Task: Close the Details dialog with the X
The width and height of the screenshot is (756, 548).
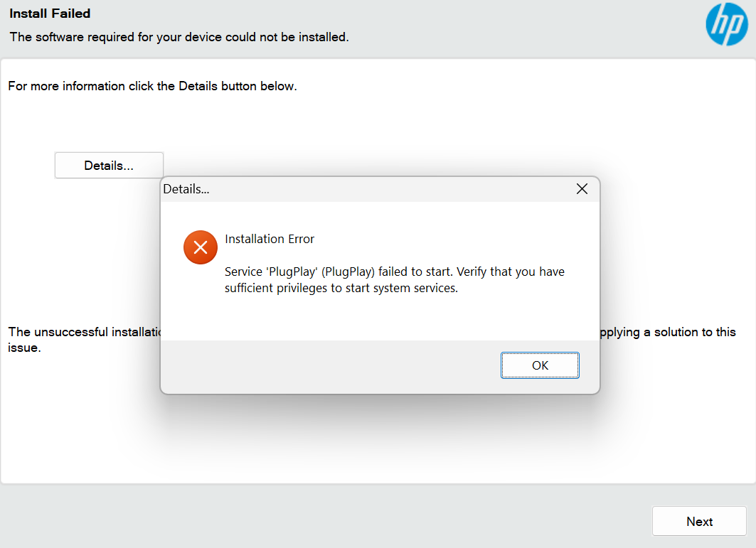Action: (x=582, y=188)
